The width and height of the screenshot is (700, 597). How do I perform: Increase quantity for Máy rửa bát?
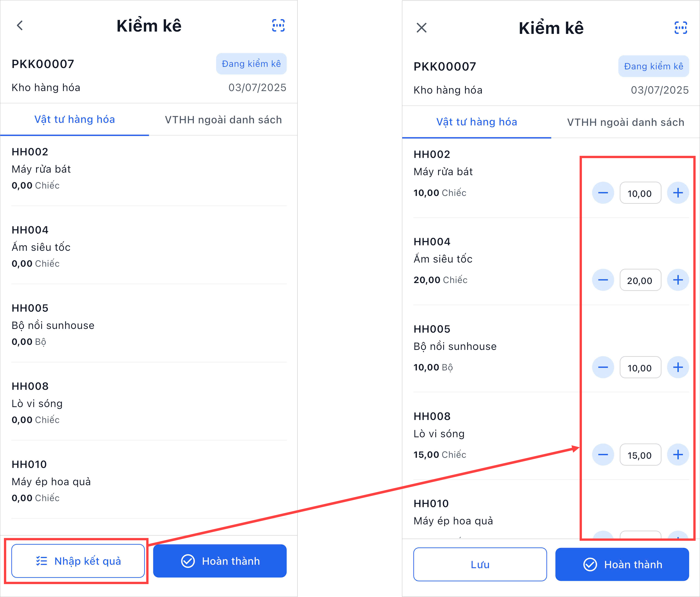point(678,193)
